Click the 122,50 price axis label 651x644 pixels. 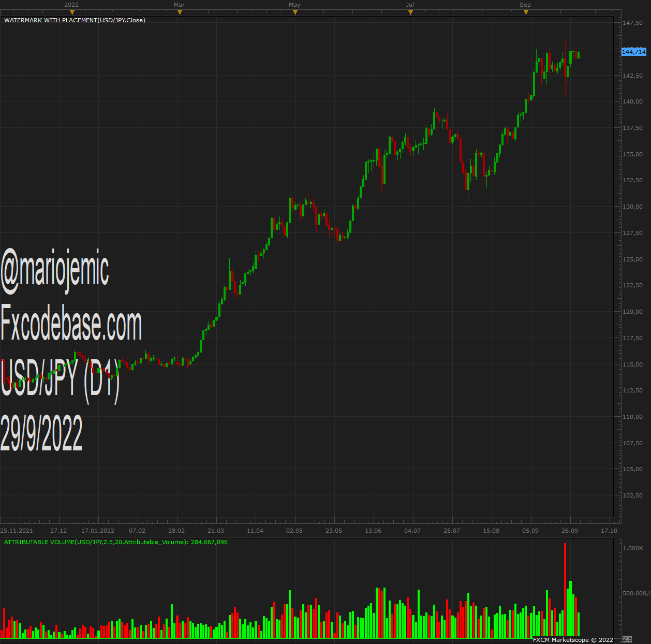click(x=633, y=285)
